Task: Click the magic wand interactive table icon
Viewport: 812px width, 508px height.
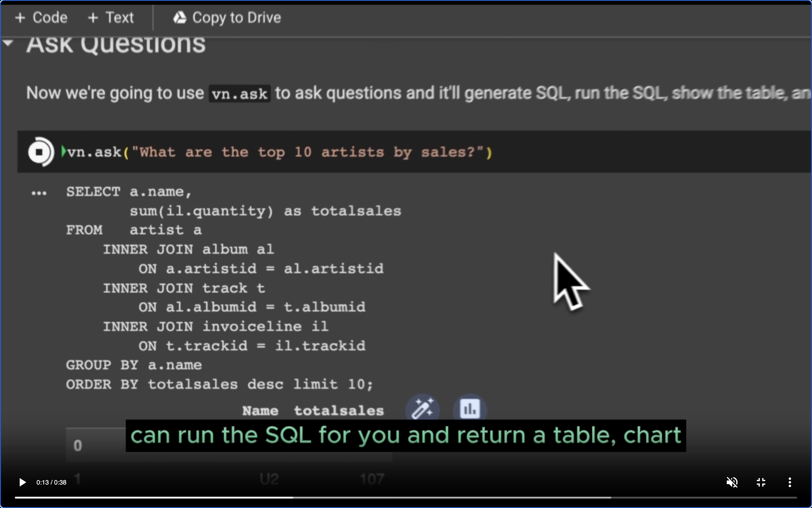Action: pyautogui.click(x=422, y=409)
